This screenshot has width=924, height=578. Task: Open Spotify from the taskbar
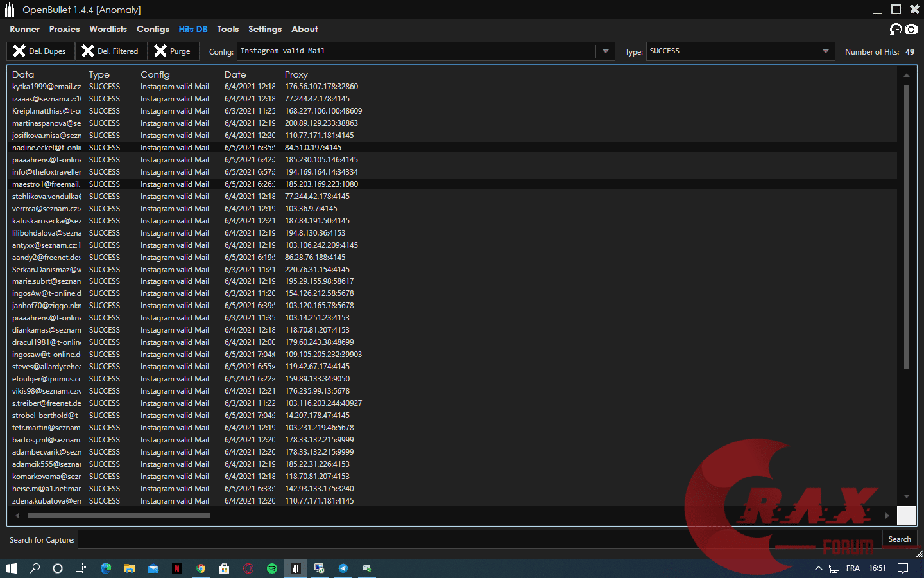coord(271,568)
